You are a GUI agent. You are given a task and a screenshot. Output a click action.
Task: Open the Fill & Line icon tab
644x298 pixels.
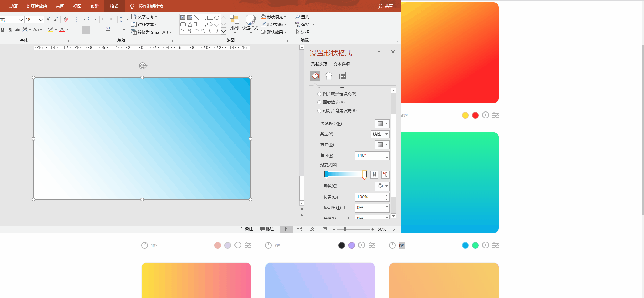pos(315,76)
